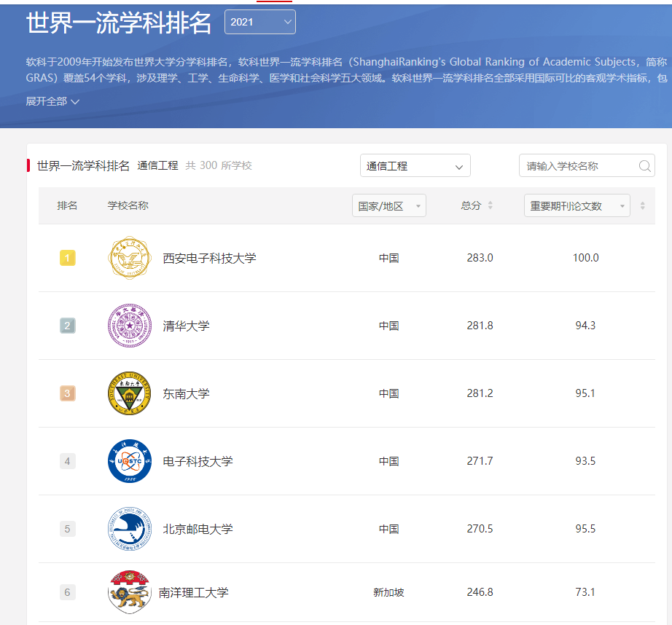Click the rank 5 badge
The height and width of the screenshot is (625, 672).
[67, 529]
